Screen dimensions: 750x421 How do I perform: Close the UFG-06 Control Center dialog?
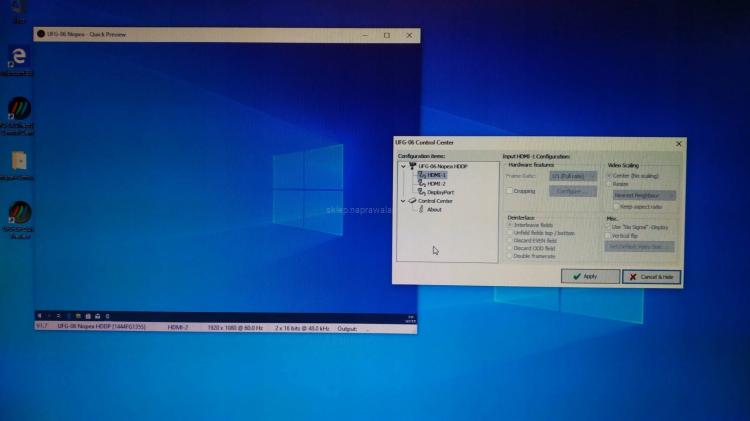coord(678,144)
